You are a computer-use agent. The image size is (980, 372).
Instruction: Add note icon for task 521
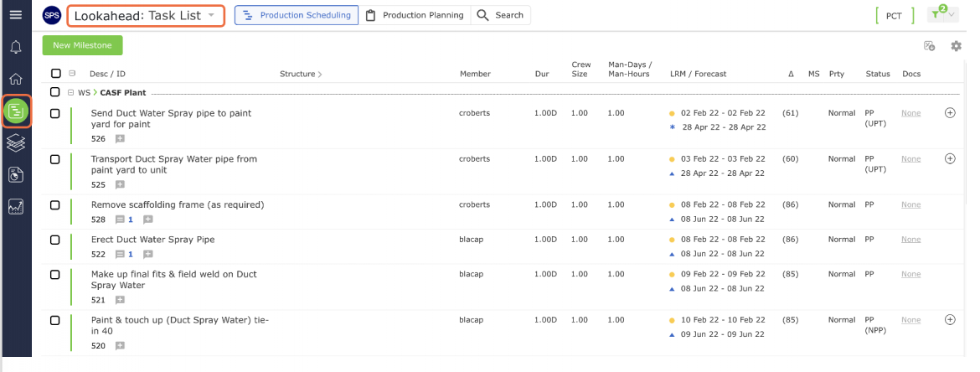coord(120,300)
